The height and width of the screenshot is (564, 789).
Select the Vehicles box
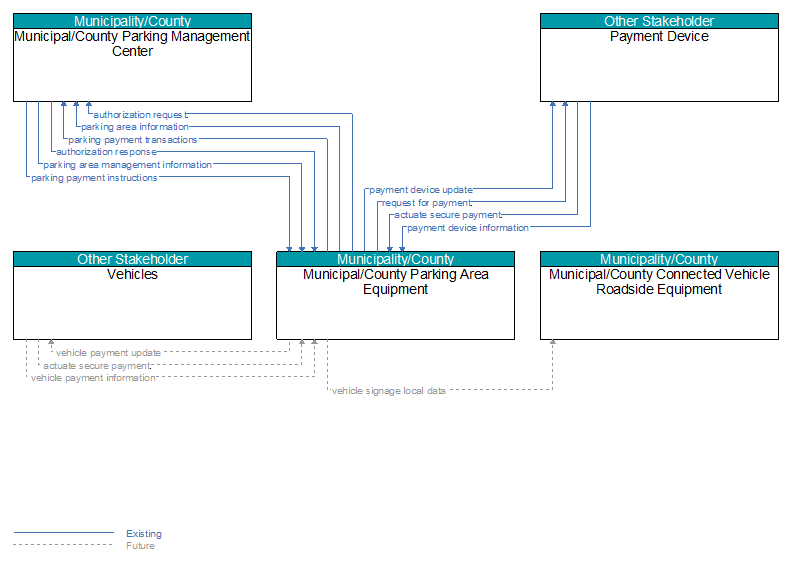pos(132,295)
